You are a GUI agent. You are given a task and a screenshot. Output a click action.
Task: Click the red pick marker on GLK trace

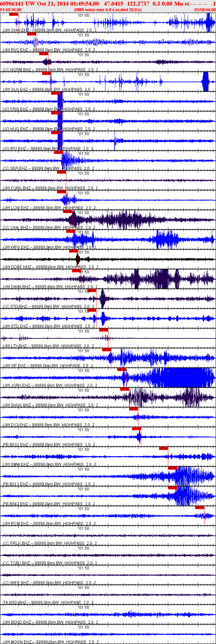point(46,73)
